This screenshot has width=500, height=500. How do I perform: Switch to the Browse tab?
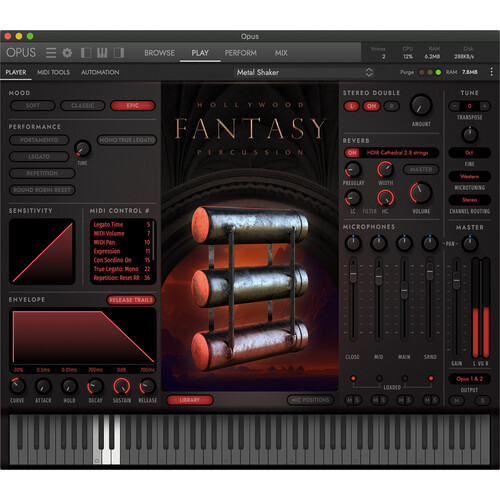[159, 53]
